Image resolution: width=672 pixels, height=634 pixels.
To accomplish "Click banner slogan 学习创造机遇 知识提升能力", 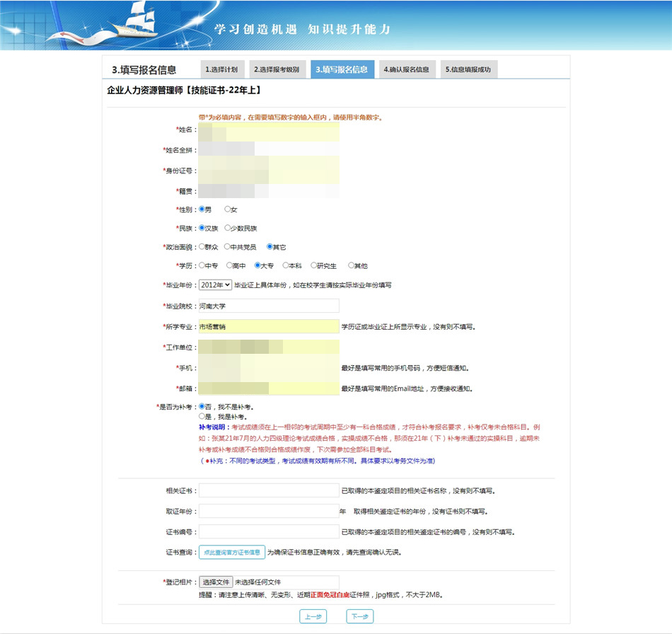I will [303, 29].
